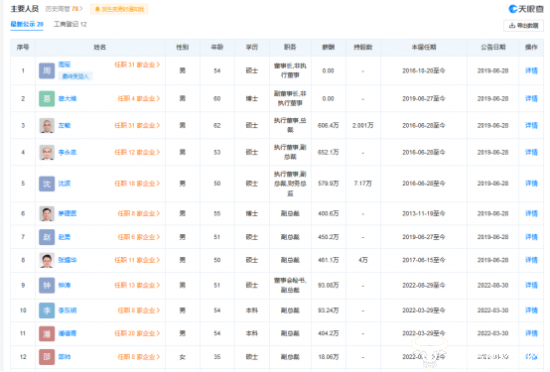Expand 任职 31 家企业 in row 1
The width and height of the screenshot is (550, 372).
(137, 65)
